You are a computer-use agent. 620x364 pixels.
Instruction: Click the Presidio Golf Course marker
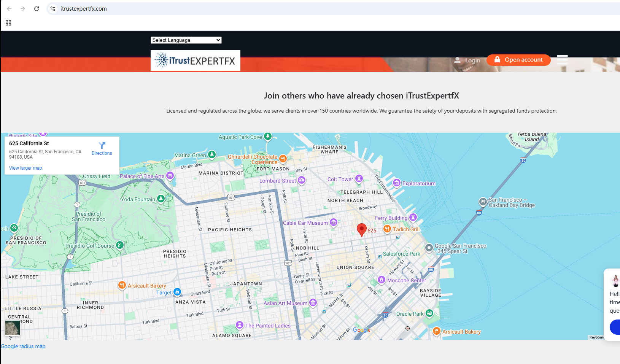(120, 245)
